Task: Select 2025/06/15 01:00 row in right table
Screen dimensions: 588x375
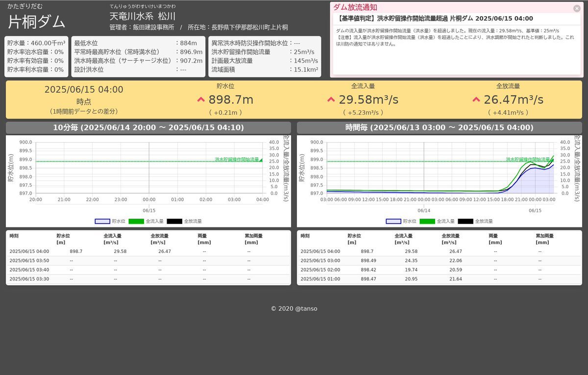Action: (440, 279)
